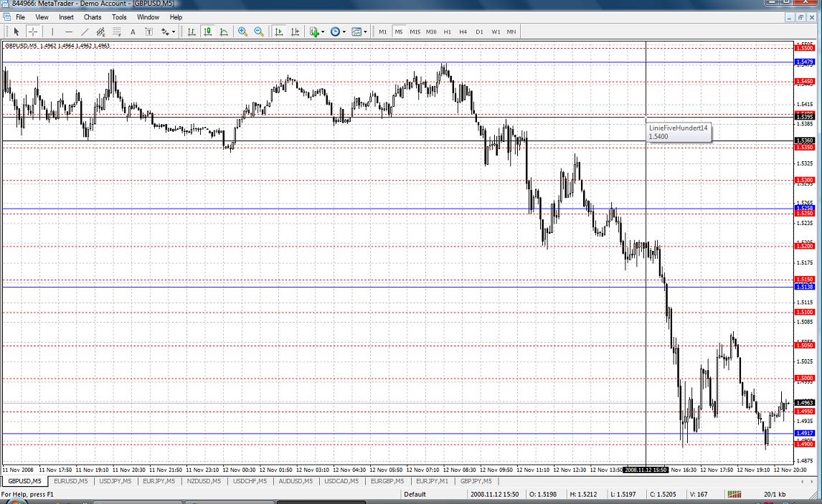Switch to the GBPJPY,M5 chart tab
822x504 pixels.
pos(476,481)
